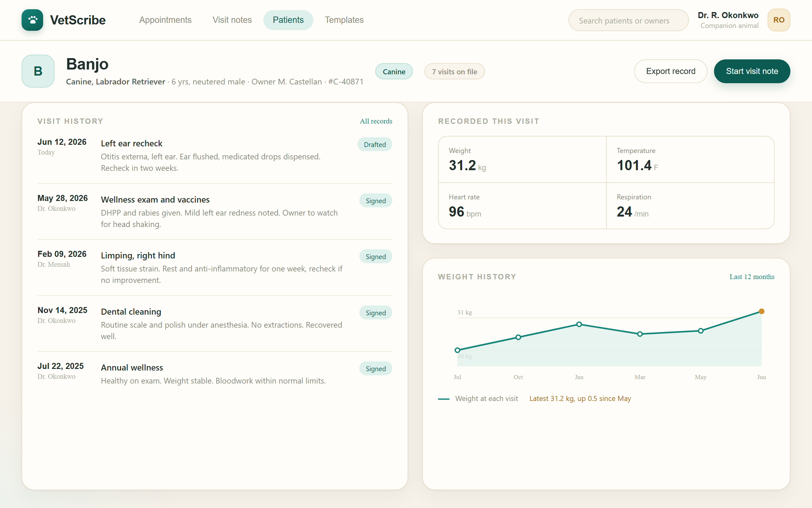812x508 pixels.
Task: Click the Dr. R. Okonkwo profile name
Action: (x=728, y=16)
